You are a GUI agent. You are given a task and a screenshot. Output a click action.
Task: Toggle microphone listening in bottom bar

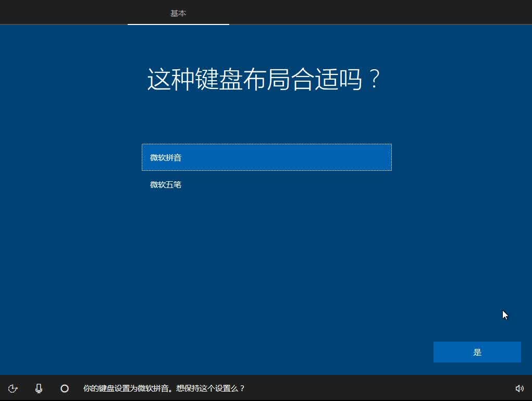(x=39, y=389)
